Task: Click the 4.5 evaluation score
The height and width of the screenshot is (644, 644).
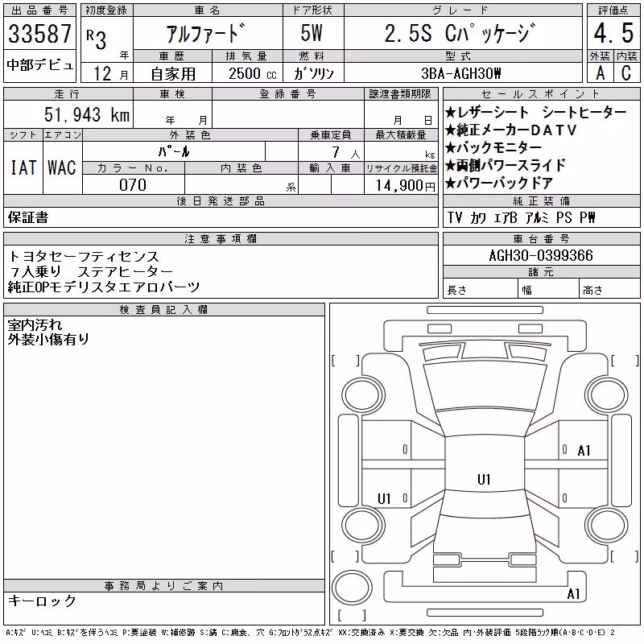Action: coord(613,33)
